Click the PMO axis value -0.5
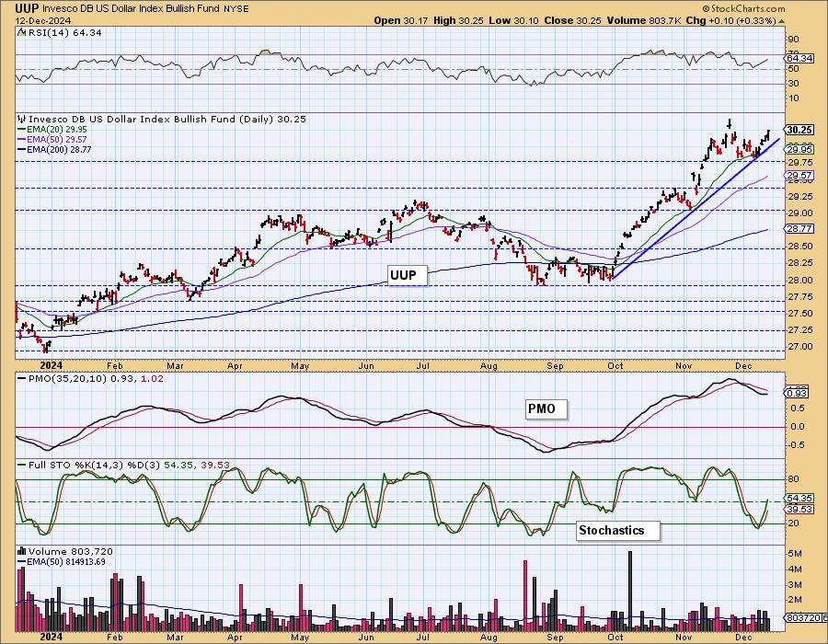Screen dimensions: 828x644 (797, 445)
